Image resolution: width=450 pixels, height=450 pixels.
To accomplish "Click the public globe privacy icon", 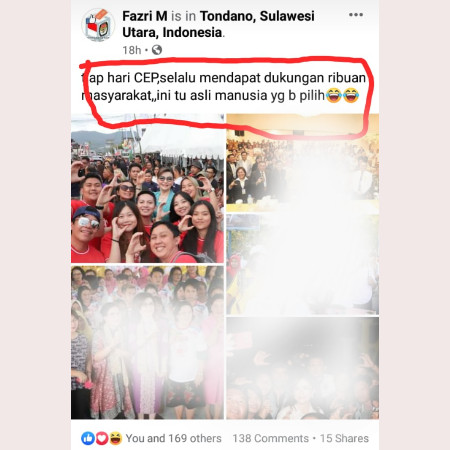I will (x=157, y=50).
